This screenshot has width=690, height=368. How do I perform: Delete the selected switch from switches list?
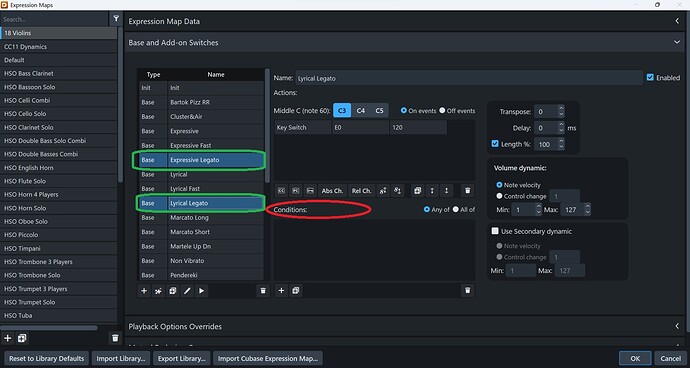(x=263, y=291)
